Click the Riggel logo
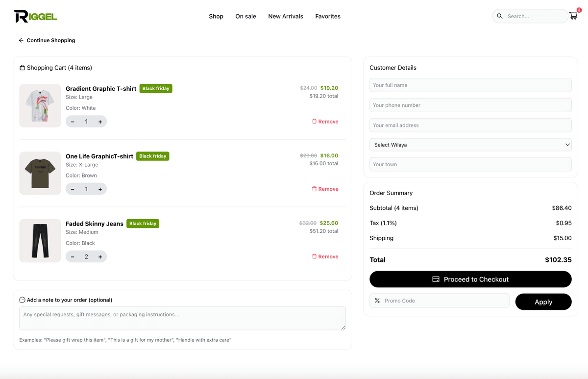The width and height of the screenshot is (588, 379). tap(35, 16)
